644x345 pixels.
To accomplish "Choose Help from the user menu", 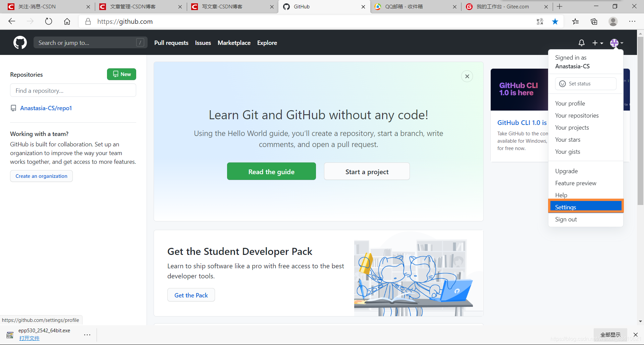I will 586,195.
